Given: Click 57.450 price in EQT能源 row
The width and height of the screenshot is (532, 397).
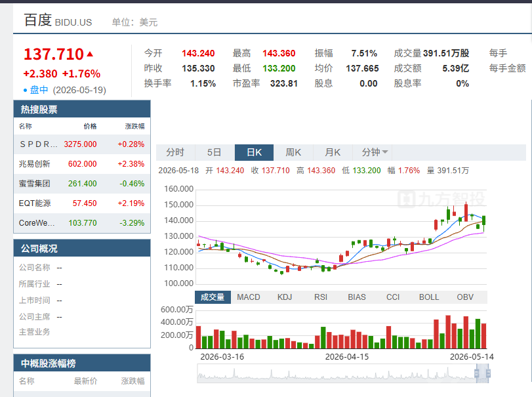Looking at the screenshot, I should (85, 203).
